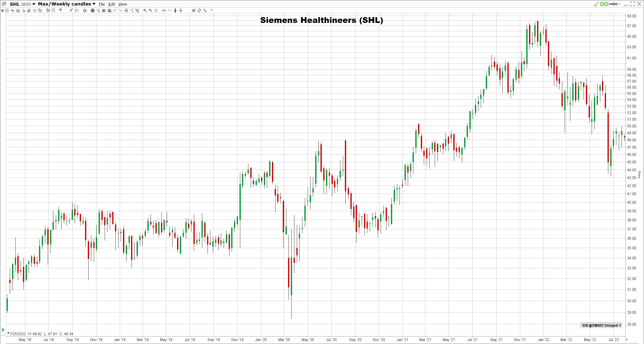Open the Edit menu

[x=112, y=4]
